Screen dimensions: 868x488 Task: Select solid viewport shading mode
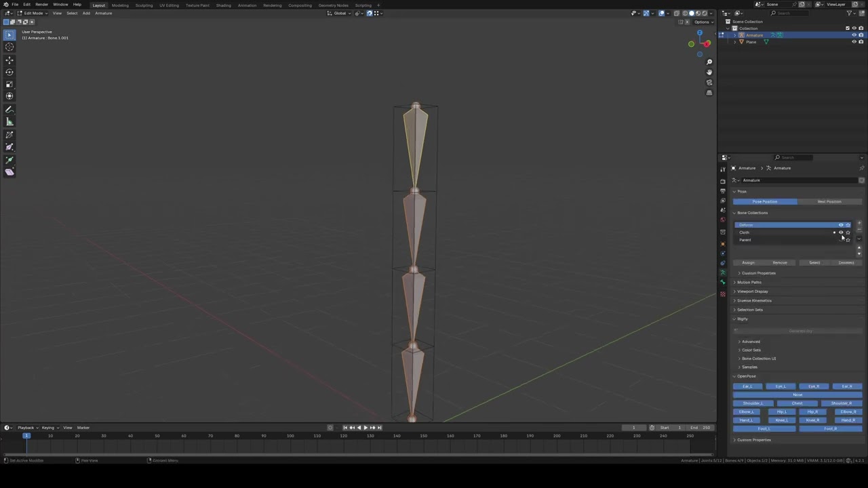pos(692,13)
